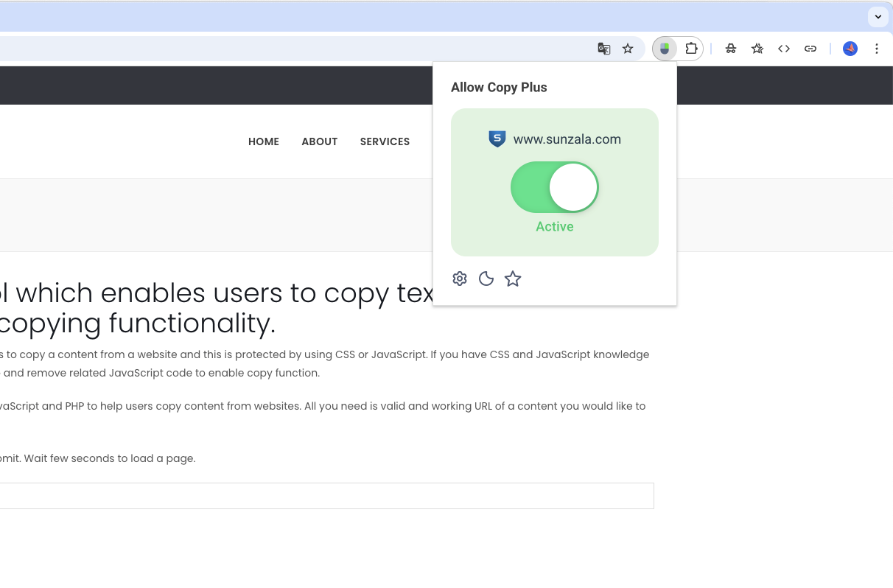Open the SERVICES menu item
This screenshot has height=588, width=893.
click(385, 141)
